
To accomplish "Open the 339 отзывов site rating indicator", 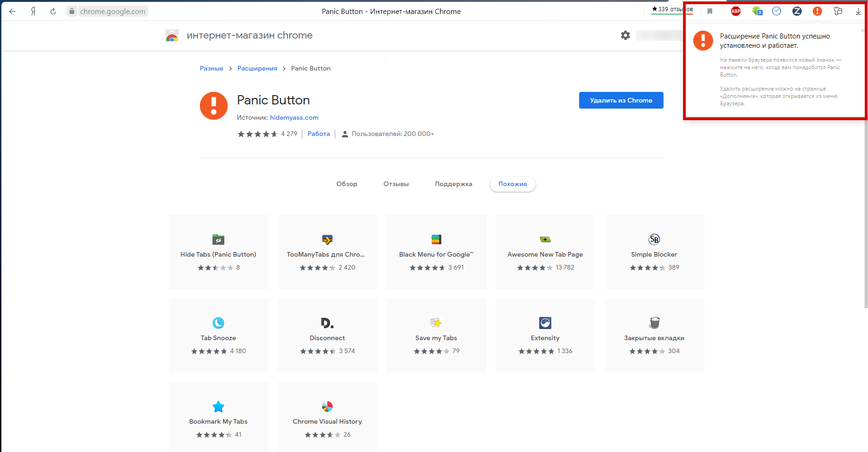I will pyautogui.click(x=672, y=9).
